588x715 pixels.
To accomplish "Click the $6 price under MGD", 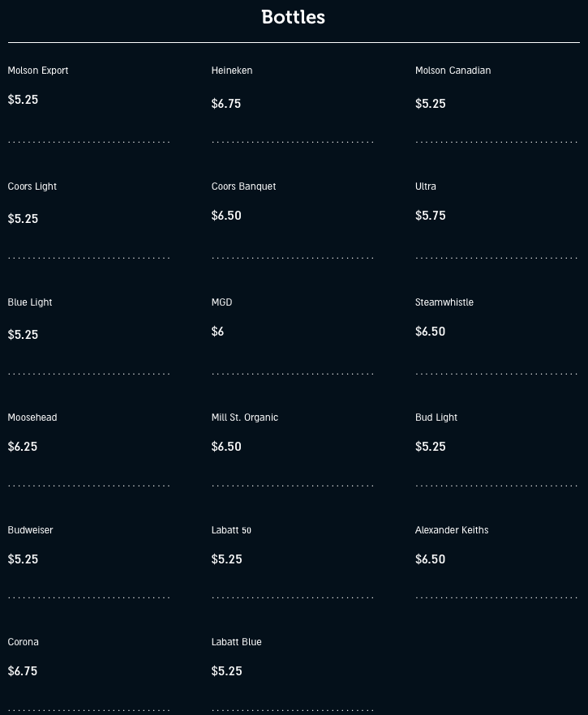I will 217,332.
